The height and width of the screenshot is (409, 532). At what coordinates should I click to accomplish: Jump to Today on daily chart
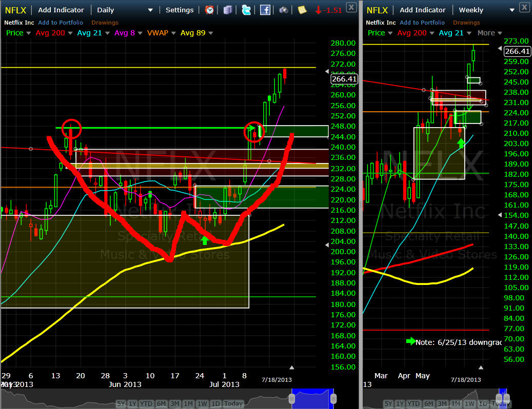(x=233, y=403)
